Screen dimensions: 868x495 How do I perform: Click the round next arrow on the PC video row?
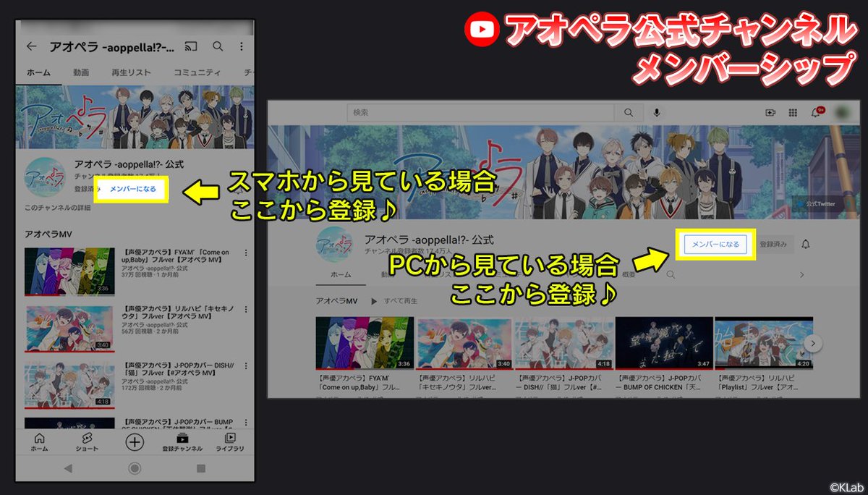point(814,343)
